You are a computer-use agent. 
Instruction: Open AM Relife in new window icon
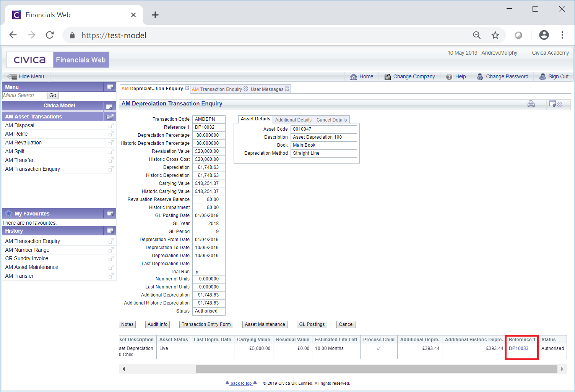[x=111, y=134]
